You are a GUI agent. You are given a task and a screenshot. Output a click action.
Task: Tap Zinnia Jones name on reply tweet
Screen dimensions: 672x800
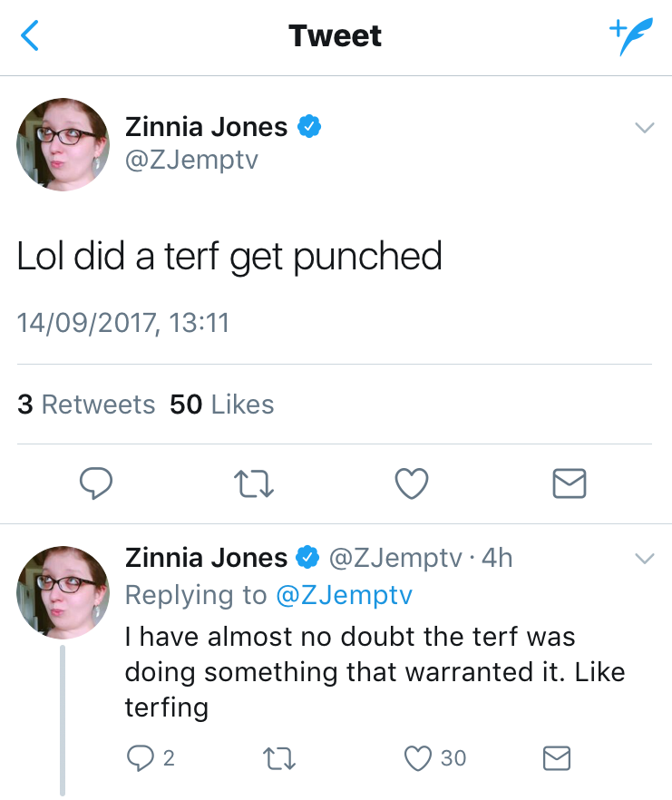coord(206,558)
